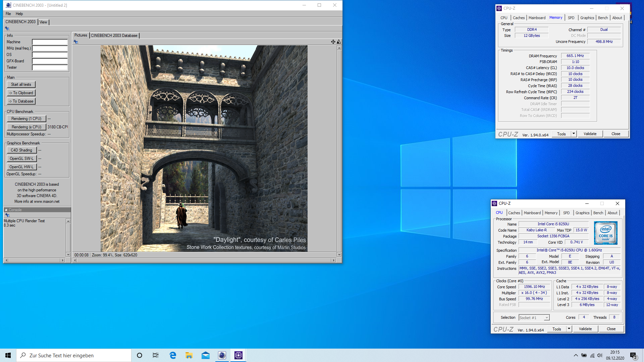The image size is (644, 362).
Task: Click To Clipboard button
Action: point(21,93)
